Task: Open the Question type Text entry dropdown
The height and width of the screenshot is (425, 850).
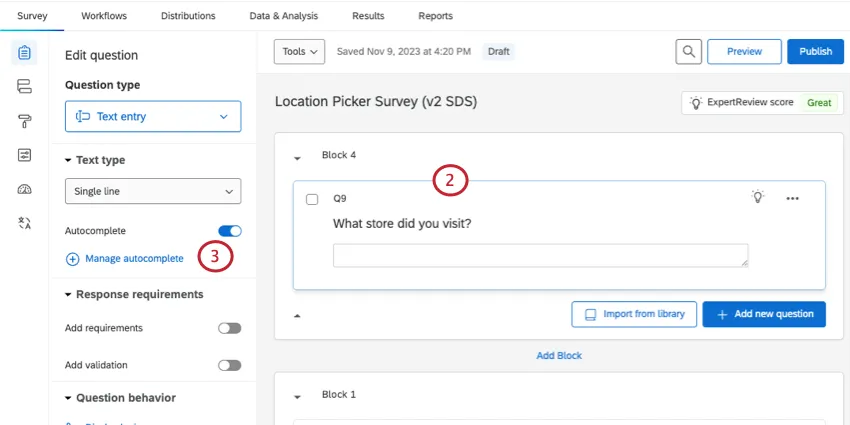Action: 153,116
